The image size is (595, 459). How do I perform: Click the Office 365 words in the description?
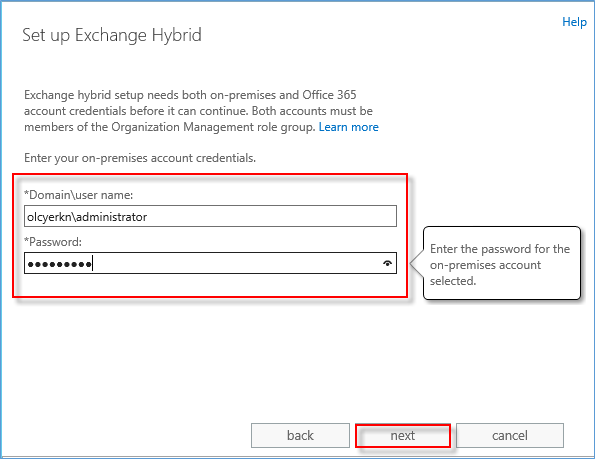coord(329,94)
